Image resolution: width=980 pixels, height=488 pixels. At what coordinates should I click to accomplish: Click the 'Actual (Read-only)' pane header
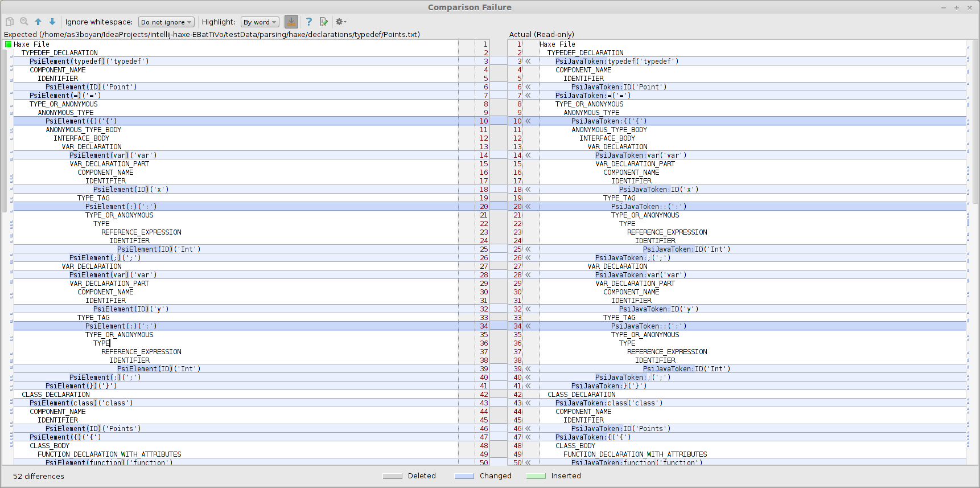pos(542,35)
